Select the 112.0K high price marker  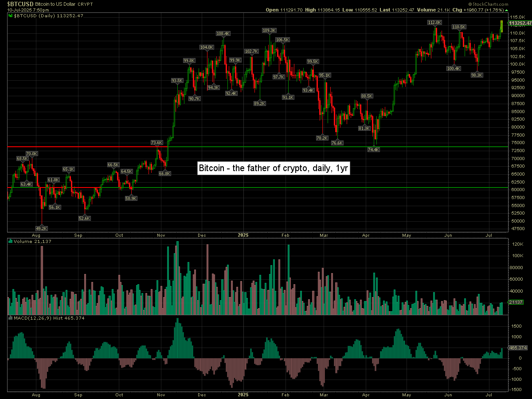[434, 22]
